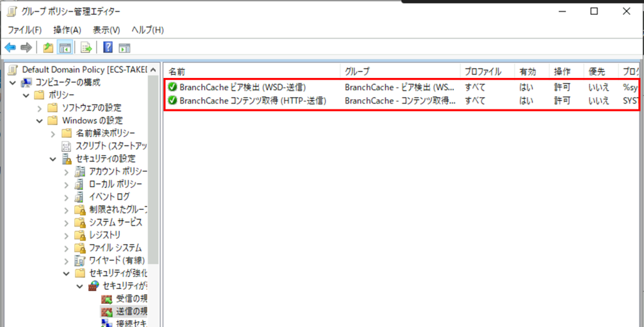
Task: Expand the イベント ログ node
Action: pos(66,198)
